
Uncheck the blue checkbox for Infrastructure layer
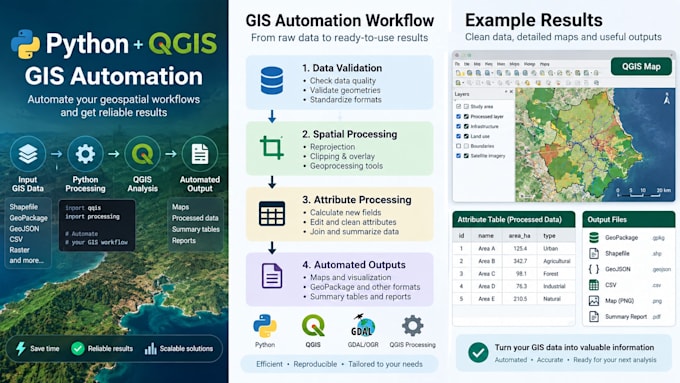(458, 126)
